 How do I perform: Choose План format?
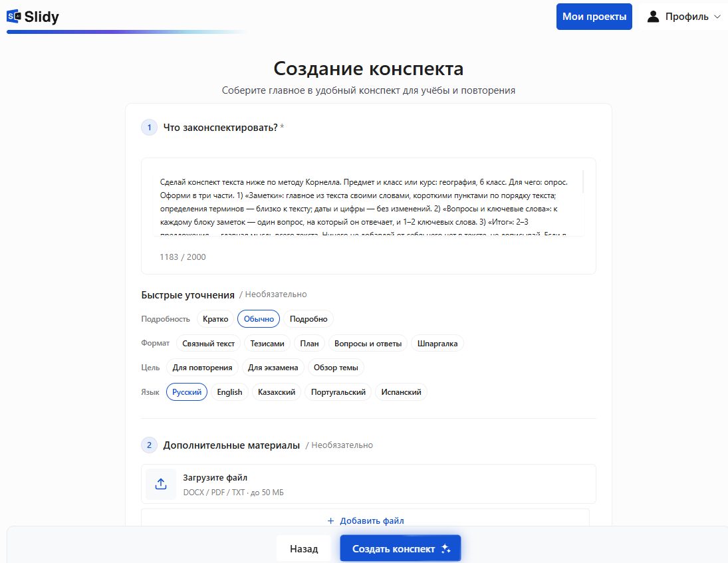pos(309,344)
